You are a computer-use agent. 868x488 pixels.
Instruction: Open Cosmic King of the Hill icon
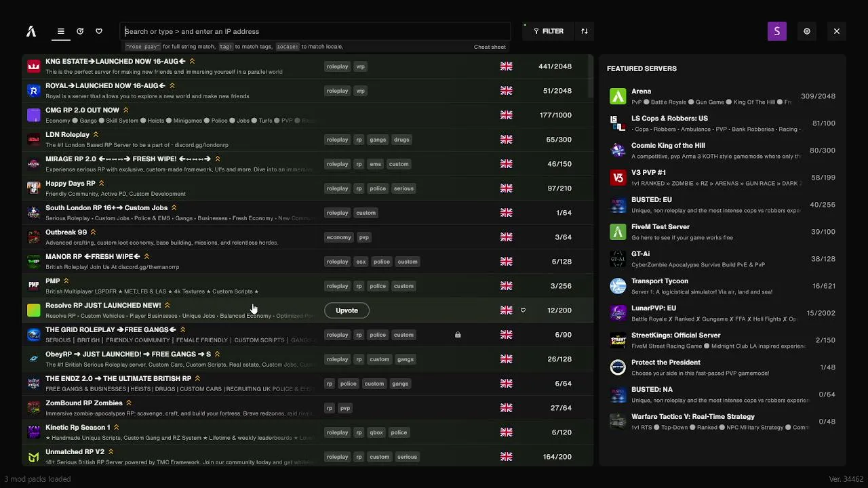coord(618,150)
